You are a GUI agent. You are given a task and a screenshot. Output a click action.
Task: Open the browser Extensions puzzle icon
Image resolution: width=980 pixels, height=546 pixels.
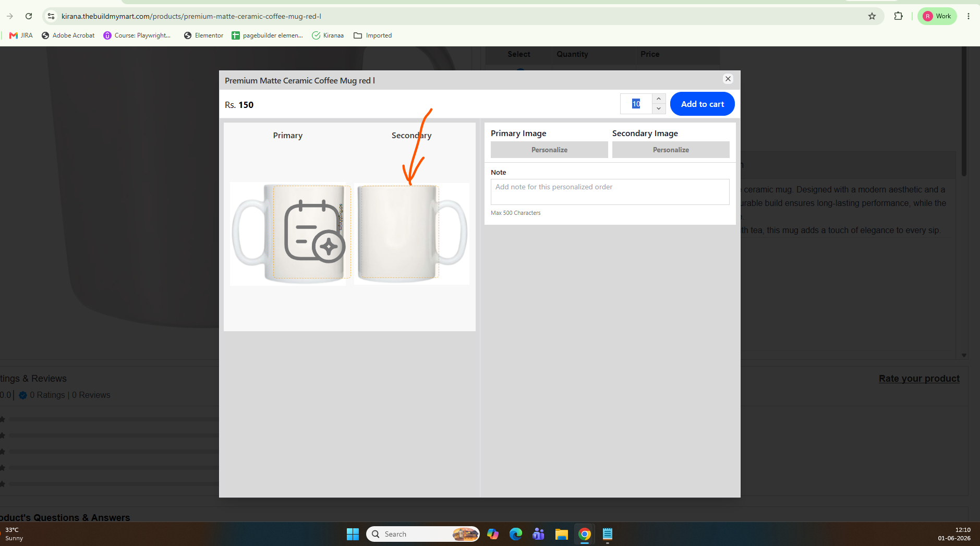(x=898, y=16)
